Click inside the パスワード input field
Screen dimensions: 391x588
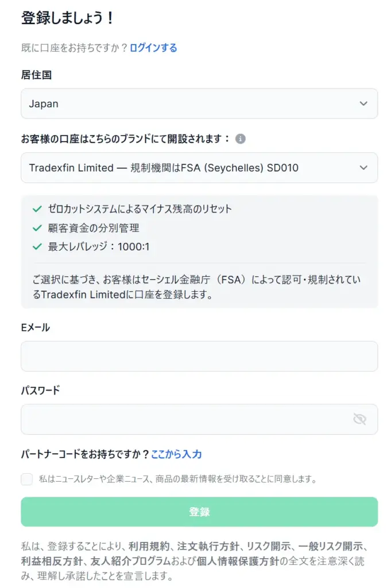point(172,419)
